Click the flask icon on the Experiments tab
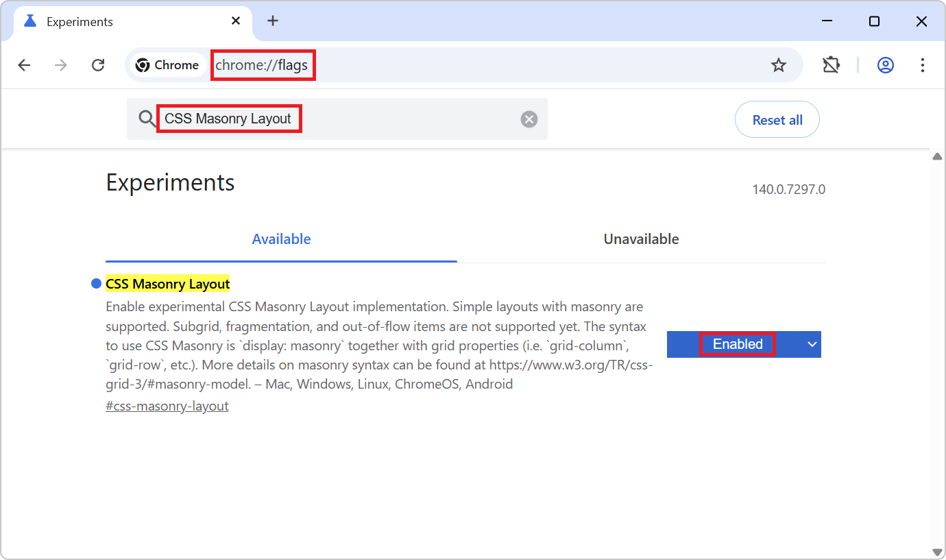 tap(29, 21)
